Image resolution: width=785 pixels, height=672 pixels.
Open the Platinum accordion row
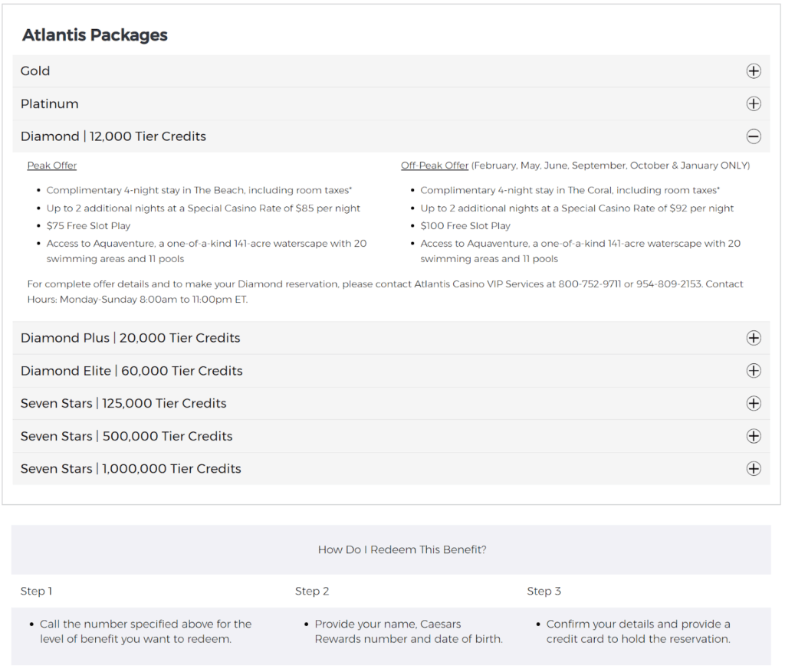[x=391, y=103]
